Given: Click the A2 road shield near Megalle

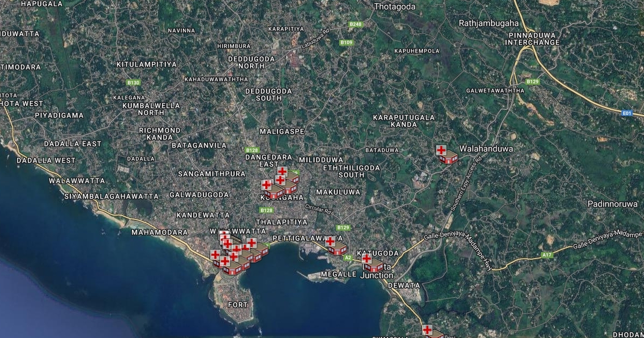Looking at the screenshot, I should [x=348, y=258].
